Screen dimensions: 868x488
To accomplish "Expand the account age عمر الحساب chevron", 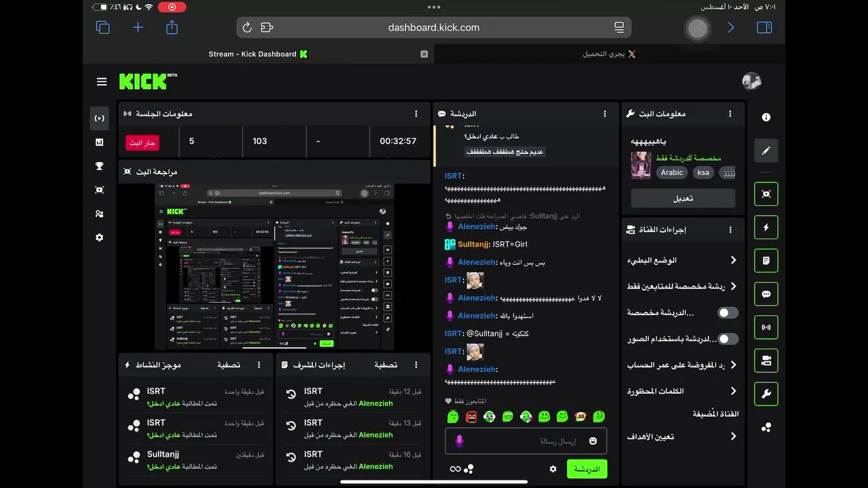I will [733, 365].
